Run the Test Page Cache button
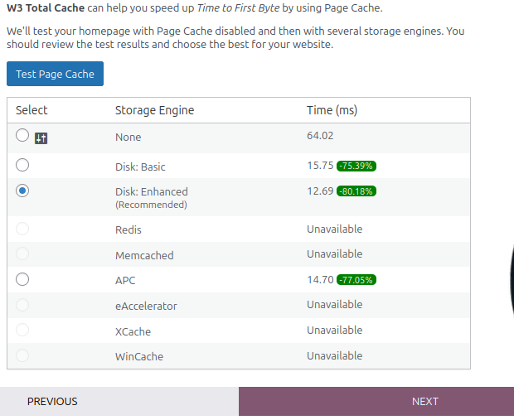 point(55,74)
